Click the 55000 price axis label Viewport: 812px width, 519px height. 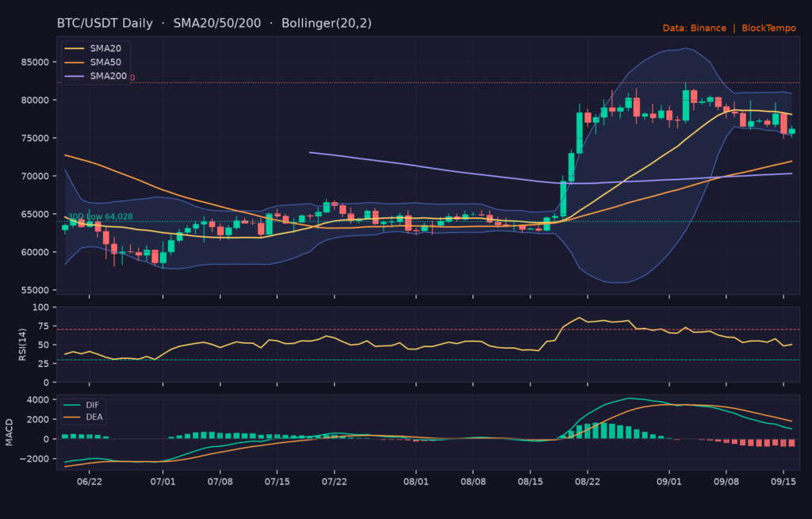tap(35, 290)
